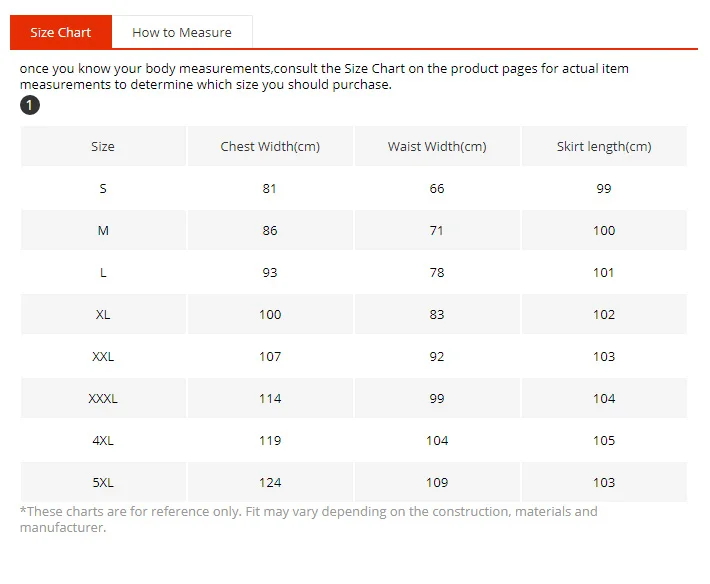The width and height of the screenshot is (710, 584).
Task: Select the XXXL size row label
Action: (103, 398)
